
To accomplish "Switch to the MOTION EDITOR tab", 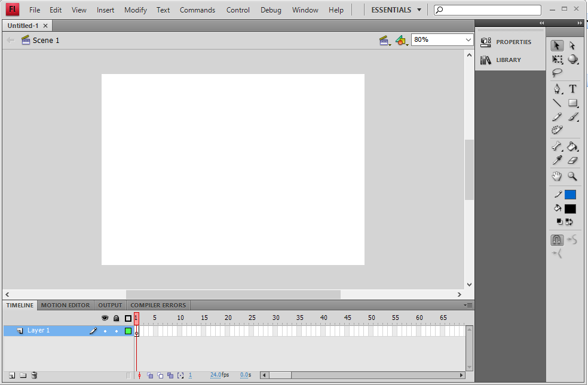I will tap(65, 305).
